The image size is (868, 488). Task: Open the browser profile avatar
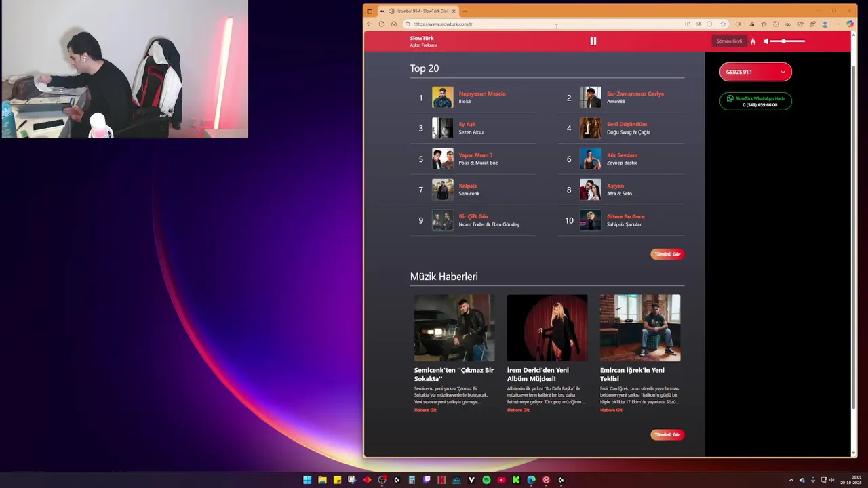tap(825, 24)
